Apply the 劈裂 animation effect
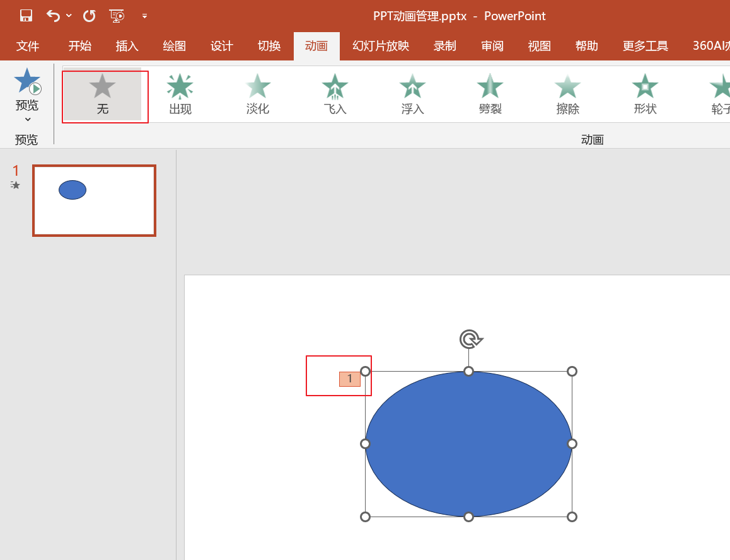 point(490,94)
